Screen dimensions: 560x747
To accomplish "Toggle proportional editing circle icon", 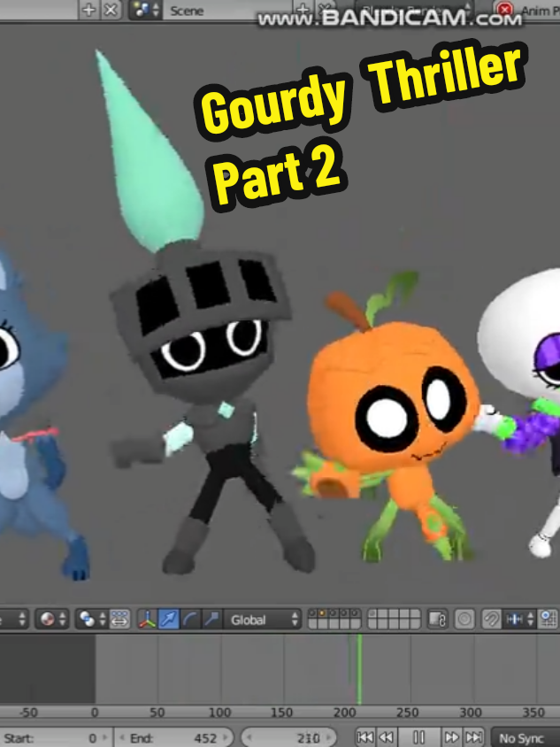I will 464,620.
